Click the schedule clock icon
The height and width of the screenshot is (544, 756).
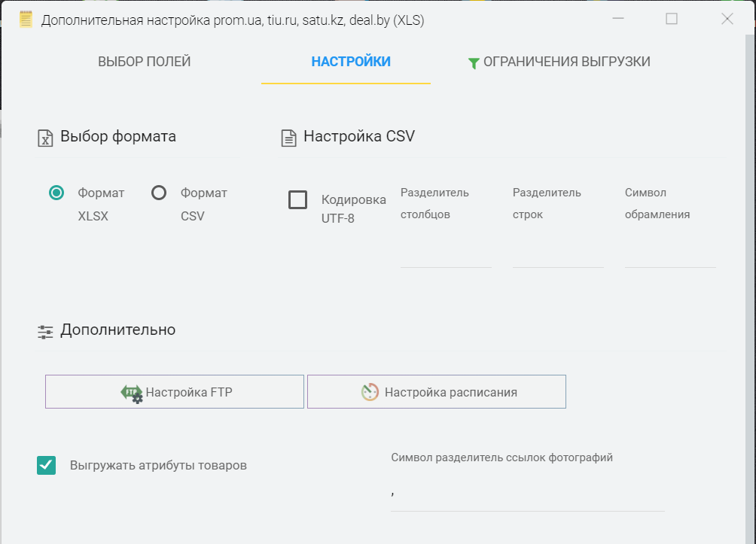(x=370, y=392)
